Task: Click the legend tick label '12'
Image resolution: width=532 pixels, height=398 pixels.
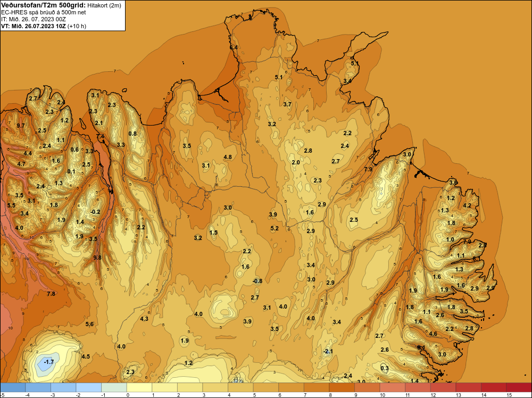Action: [433, 395]
